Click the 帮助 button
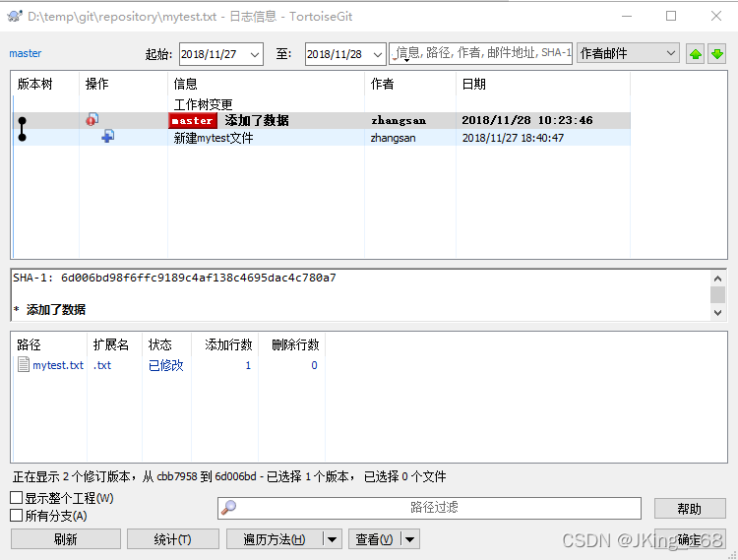 point(690,508)
